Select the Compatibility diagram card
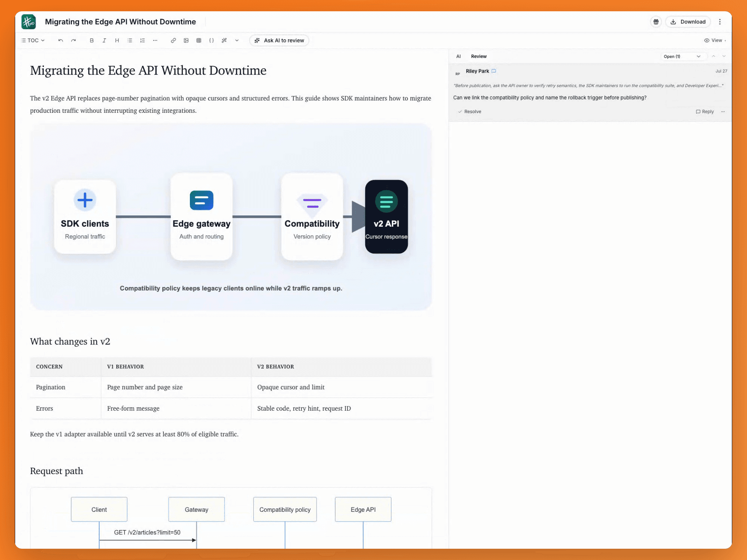The image size is (747, 560). click(312, 217)
